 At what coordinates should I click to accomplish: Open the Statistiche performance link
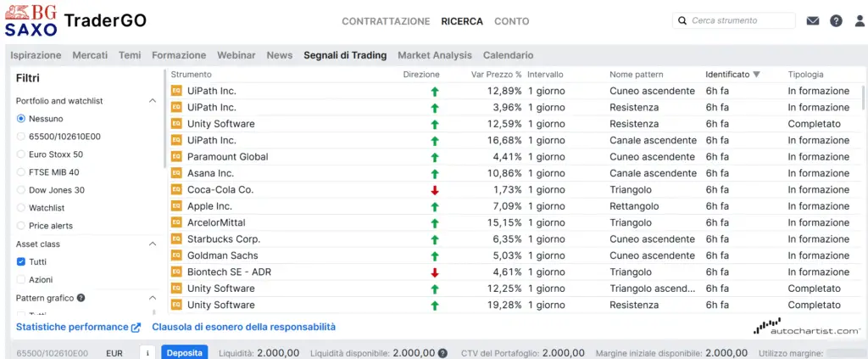tap(79, 327)
